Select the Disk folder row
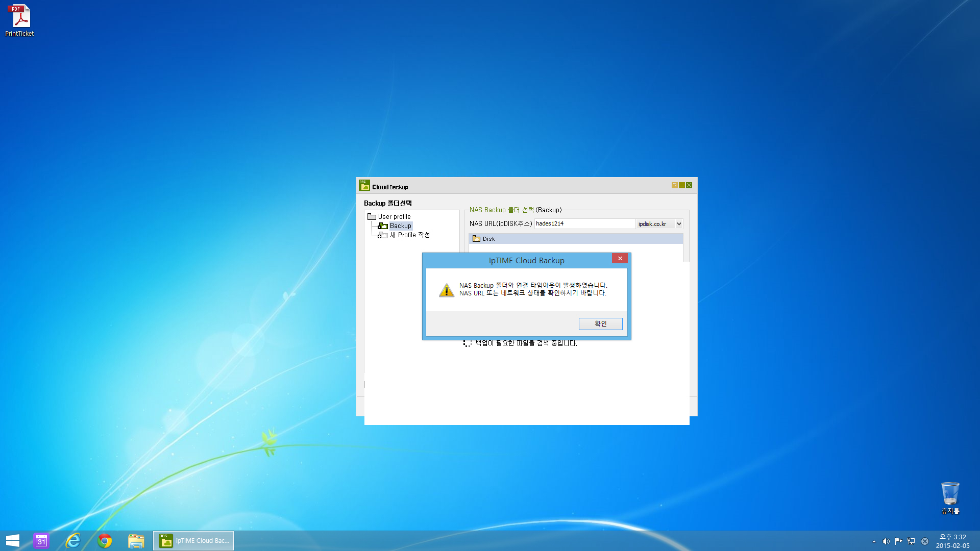The height and width of the screenshot is (551, 980). pyautogui.click(x=576, y=239)
